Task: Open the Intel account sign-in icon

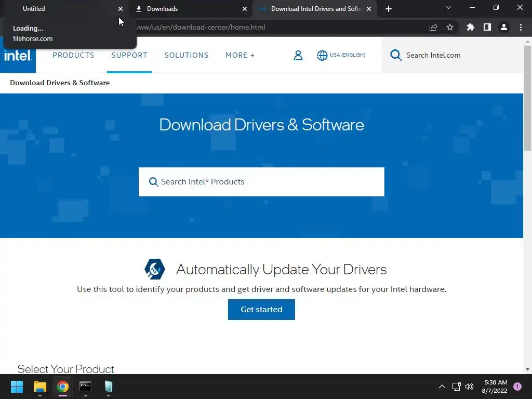Action: pyautogui.click(x=298, y=55)
